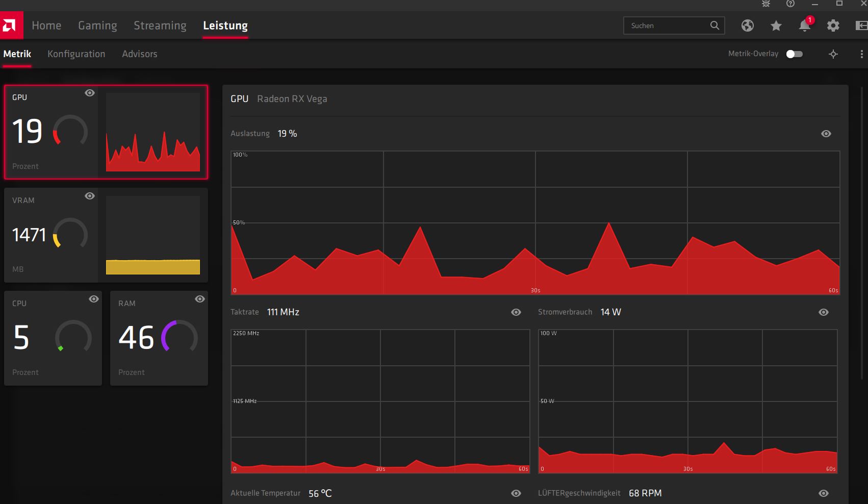Viewport: 868px width, 504px height.
Task: Open the three-dot more options menu
Action: [x=862, y=54]
